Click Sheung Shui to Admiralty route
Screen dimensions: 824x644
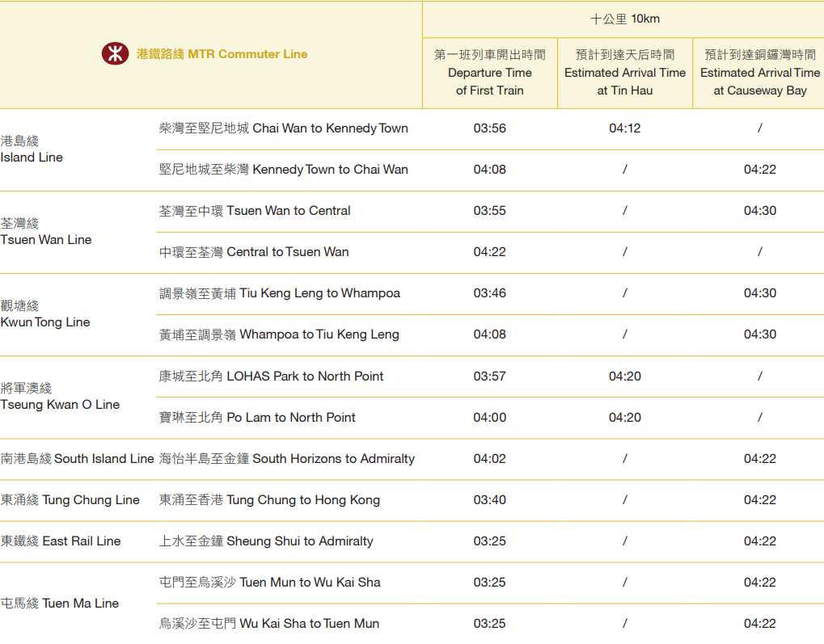pyautogui.click(x=266, y=541)
